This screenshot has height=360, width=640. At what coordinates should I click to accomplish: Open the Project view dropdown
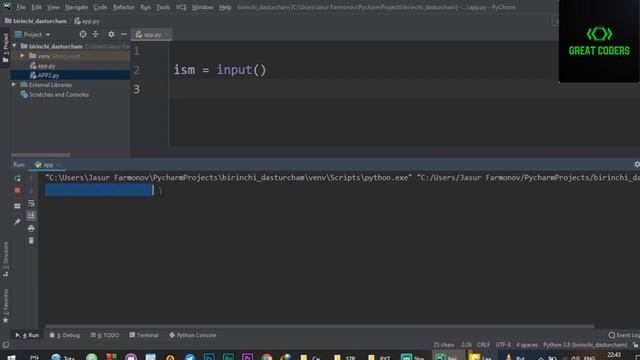[x=33, y=35]
